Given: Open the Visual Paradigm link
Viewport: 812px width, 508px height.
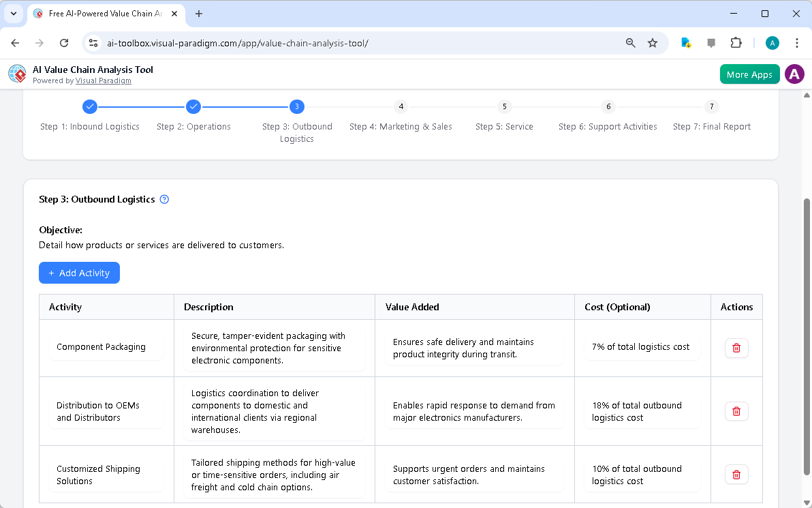Looking at the screenshot, I should (x=104, y=80).
